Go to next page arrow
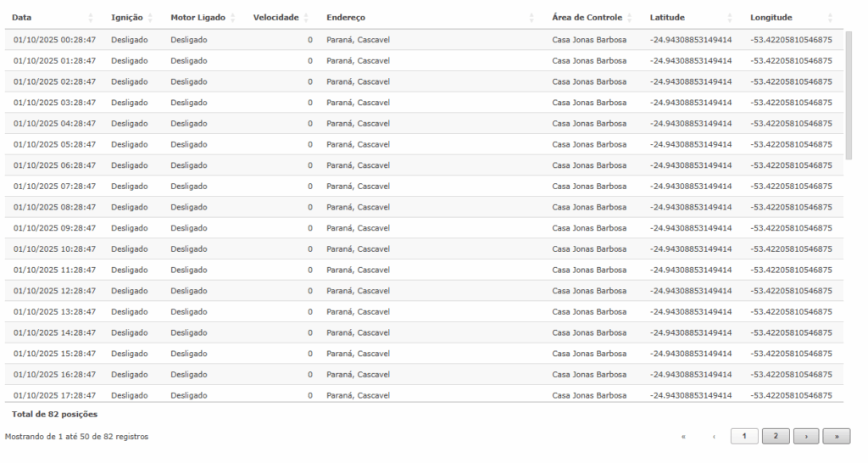The image size is (868, 463). coord(805,436)
